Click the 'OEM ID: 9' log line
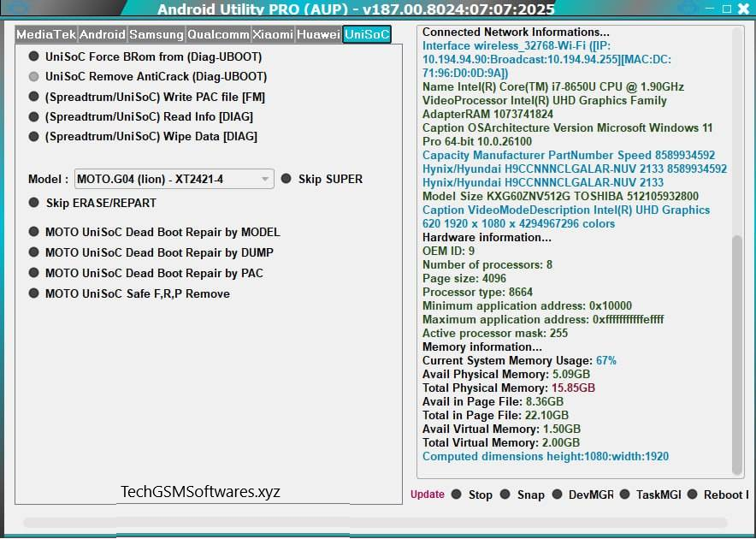756x539 pixels. pyautogui.click(x=448, y=251)
